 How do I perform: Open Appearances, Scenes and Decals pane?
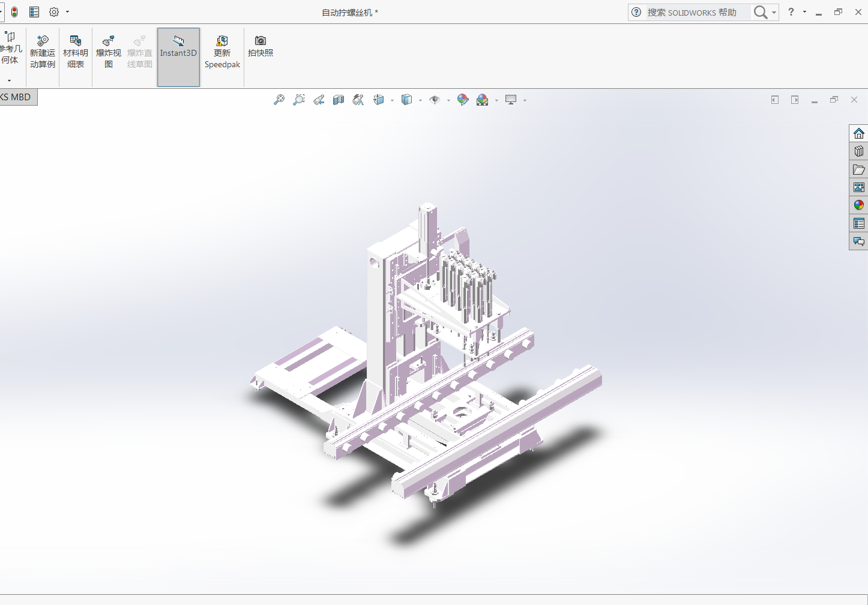coord(858,205)
